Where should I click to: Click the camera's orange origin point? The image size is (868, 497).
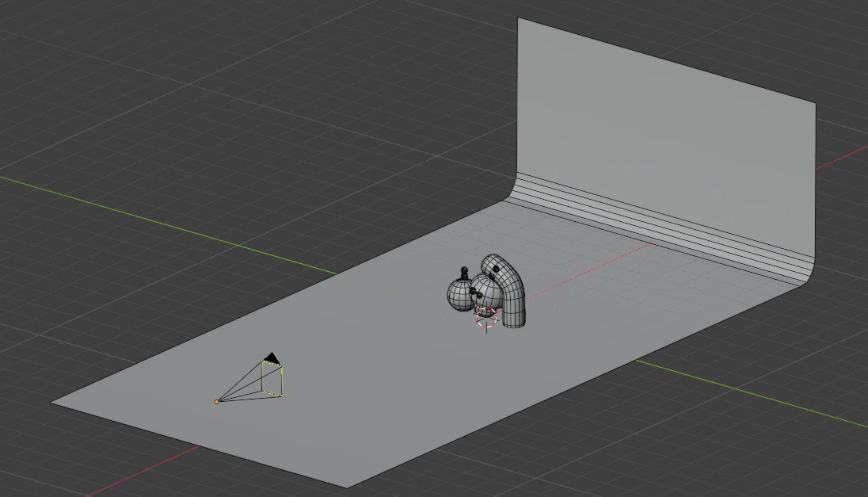point(216,402)
